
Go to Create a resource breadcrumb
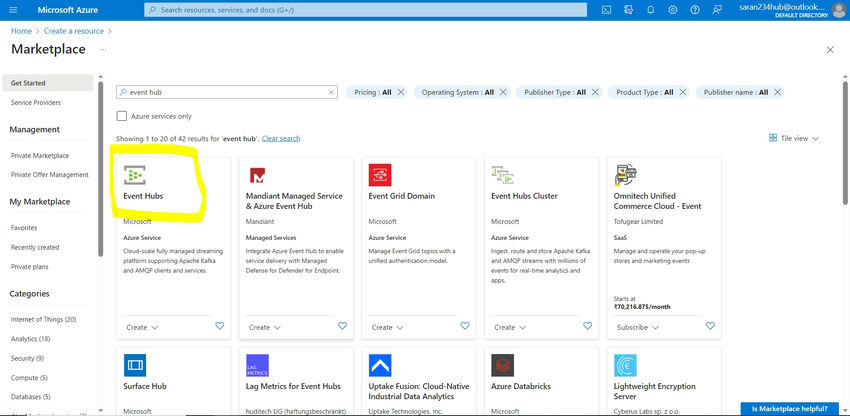pyautogui.click(x=75, y=31)
